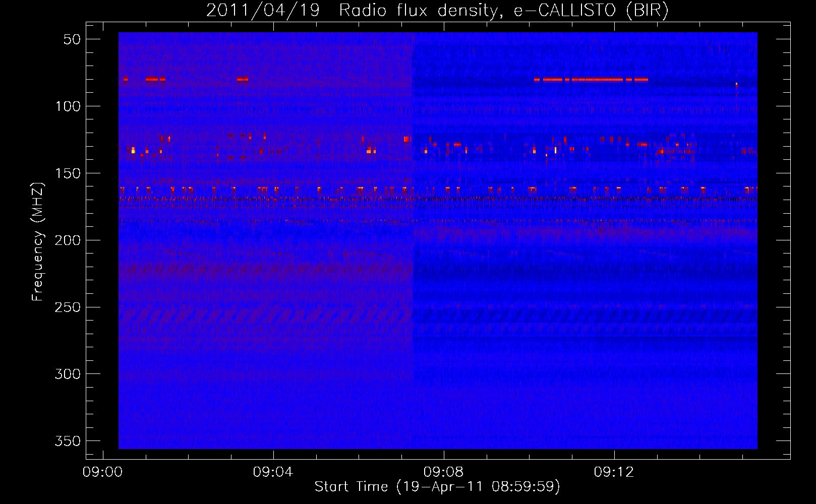Viewport: 816px width, 504px height.
Task: Click the 'Frequency (MHZ)' y-axis label
Action: [x=38, y=241]
